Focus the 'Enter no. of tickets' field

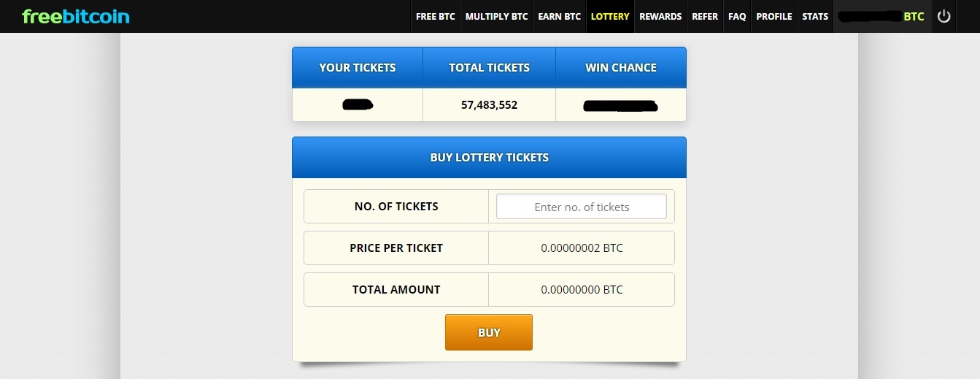tap(582, 207)
